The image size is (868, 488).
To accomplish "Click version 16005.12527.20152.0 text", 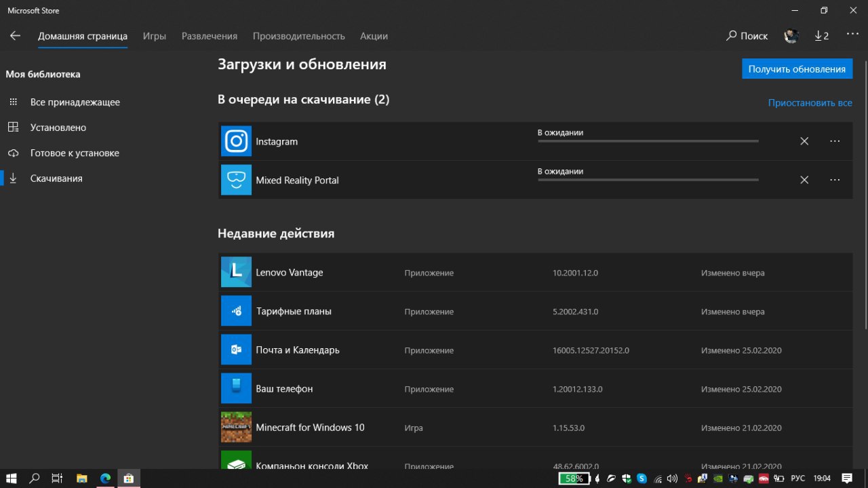I will [591, 350].
